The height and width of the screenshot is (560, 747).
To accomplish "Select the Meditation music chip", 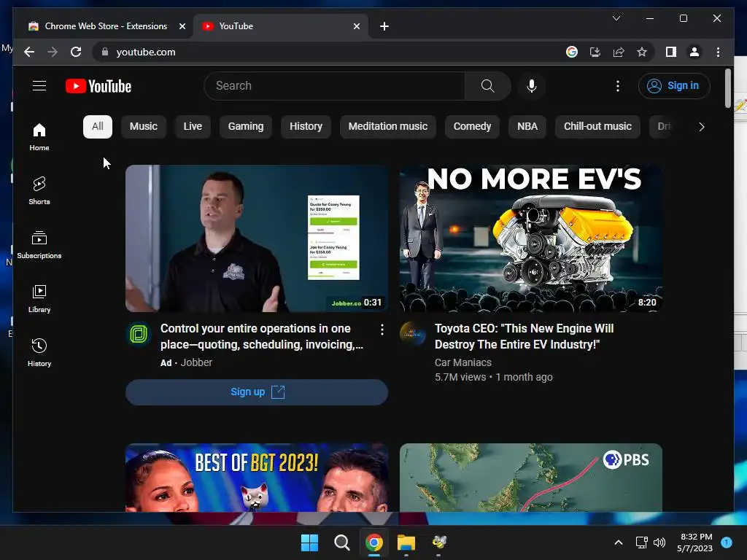I will click(388, 127).
